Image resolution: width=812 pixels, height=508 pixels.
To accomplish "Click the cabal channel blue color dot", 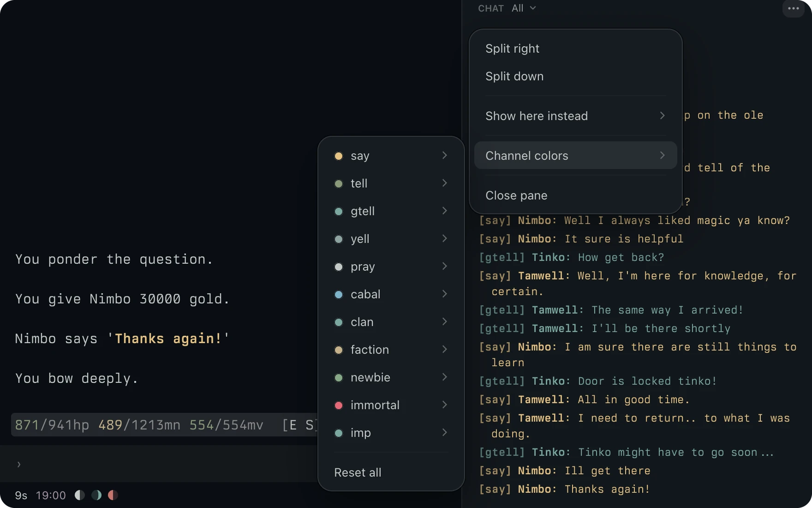I will tap(339, 295).
